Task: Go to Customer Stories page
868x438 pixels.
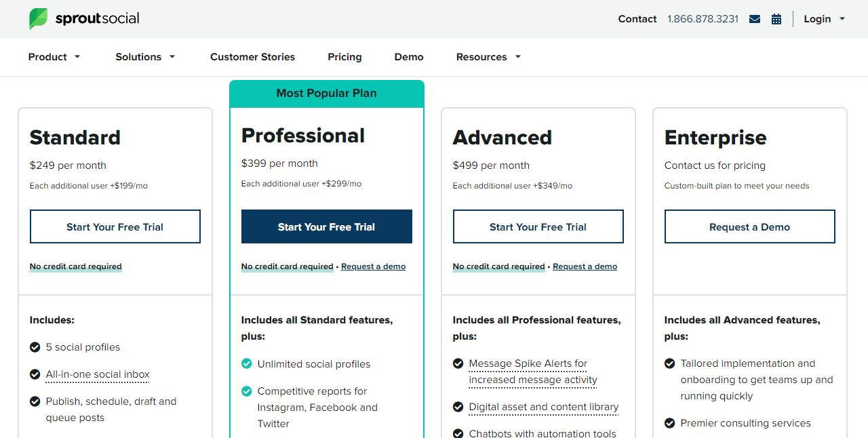Action: point(252,57)
